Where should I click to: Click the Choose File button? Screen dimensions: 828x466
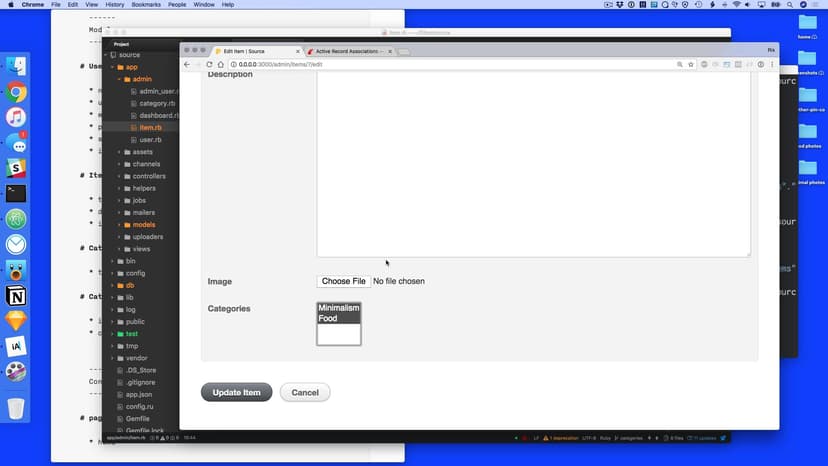tap(343, 282)
